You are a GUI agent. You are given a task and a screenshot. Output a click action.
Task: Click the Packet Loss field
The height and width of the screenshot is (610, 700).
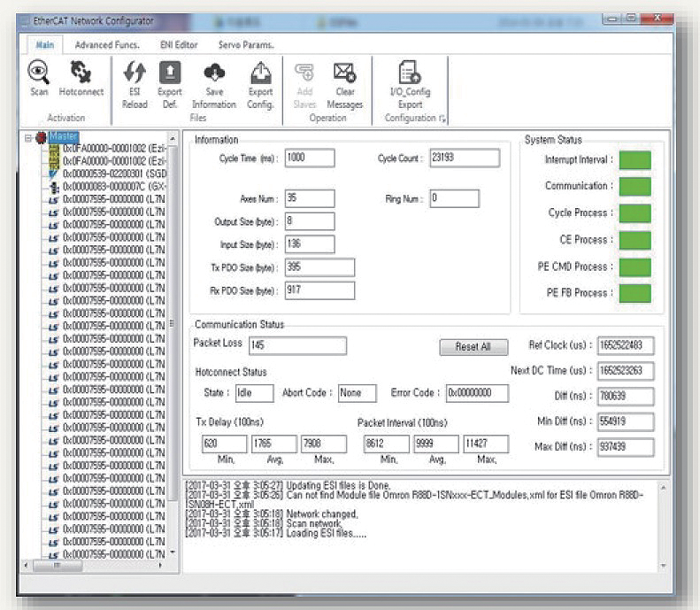tap(297, 345)
